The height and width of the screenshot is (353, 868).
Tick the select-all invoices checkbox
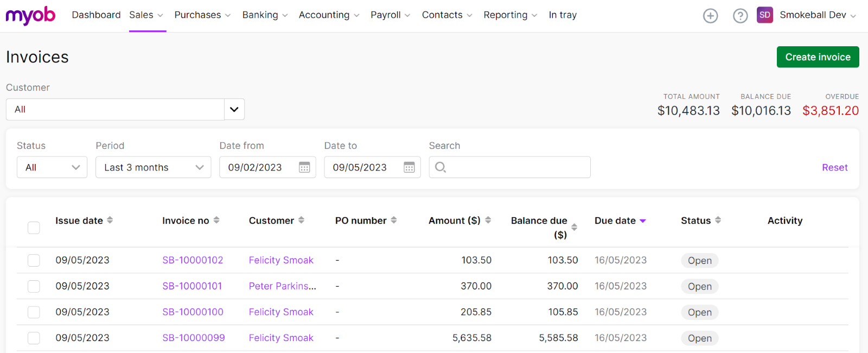pyautogui.click(x=34, y=228)
